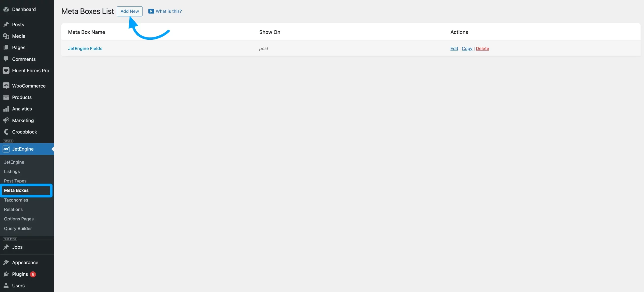The height and width of the screenshot is (292, 644).
Task: Open the What is this? link
Action: pos(169,11)
